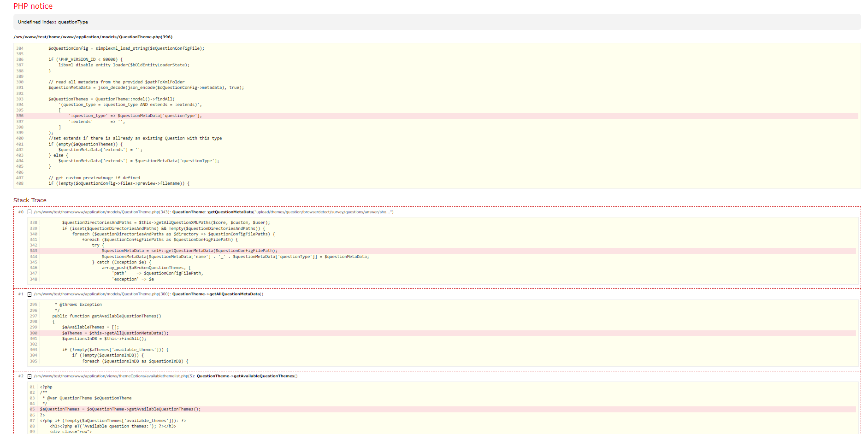Screen dimensions: 868x434
Task: Collapse stack trace entry #2
Action: (x=30, y=376)
